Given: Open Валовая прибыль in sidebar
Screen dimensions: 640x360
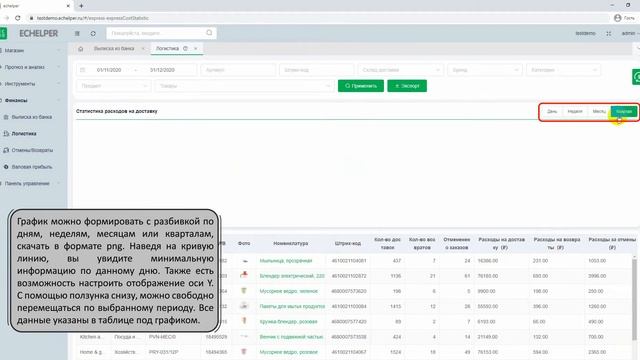Looking at the screenshot, I should pos(32,167).
